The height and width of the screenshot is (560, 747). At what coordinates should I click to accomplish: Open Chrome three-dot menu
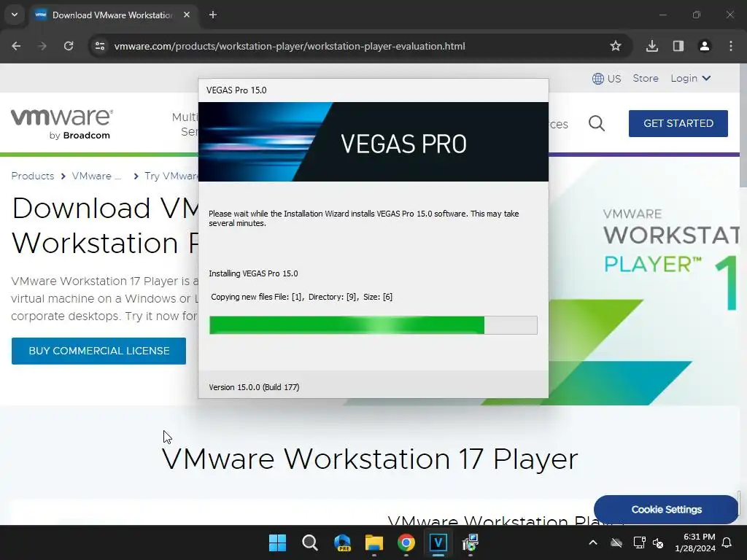pyautogui.click(x=731, y=46)
